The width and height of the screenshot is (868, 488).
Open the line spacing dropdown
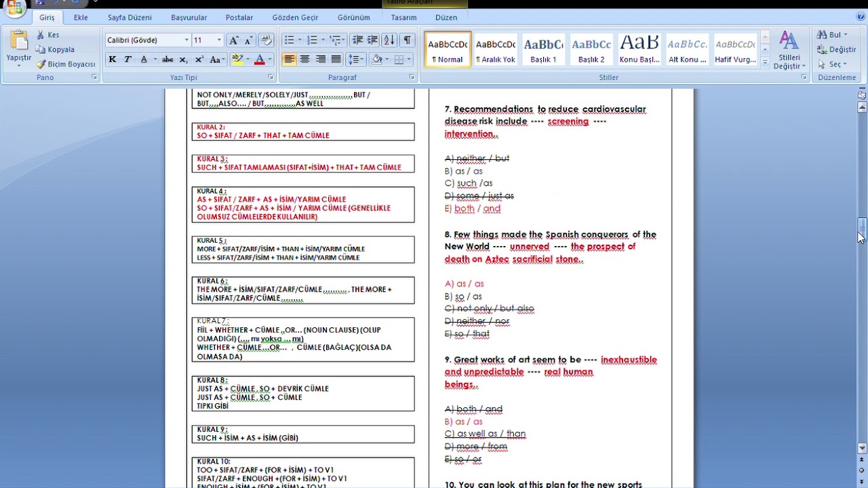(x=355, y=60)
